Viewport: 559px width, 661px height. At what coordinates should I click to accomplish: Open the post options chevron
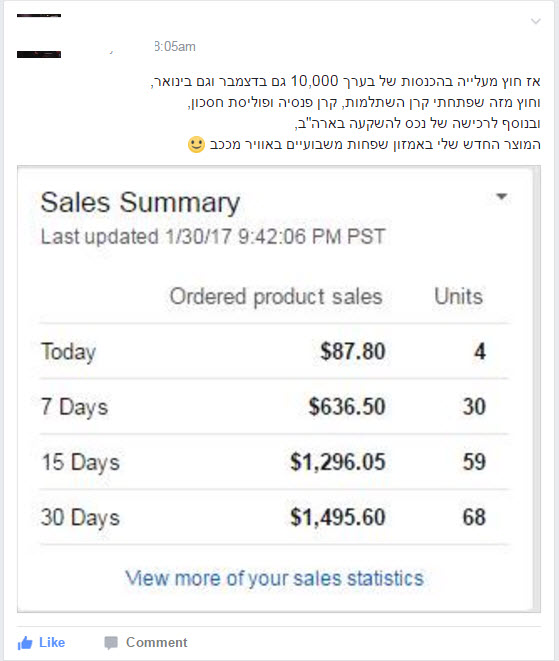click(535, 21)
